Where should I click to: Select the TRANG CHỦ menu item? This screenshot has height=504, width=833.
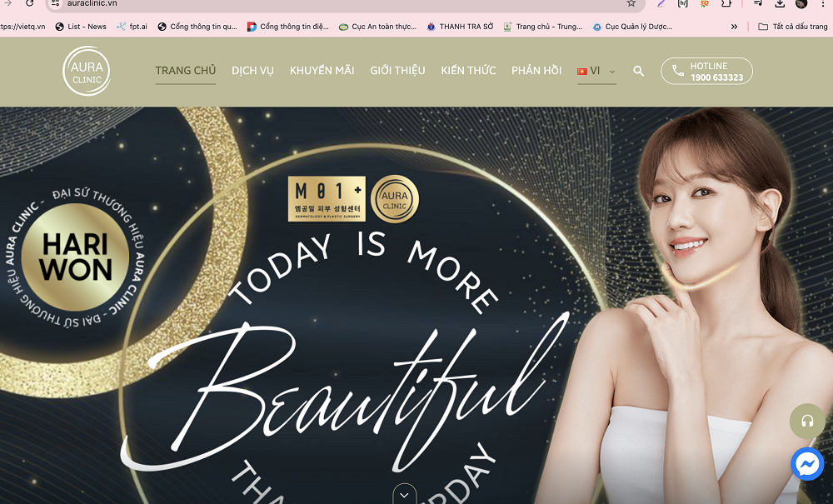[x=186, y=71]
